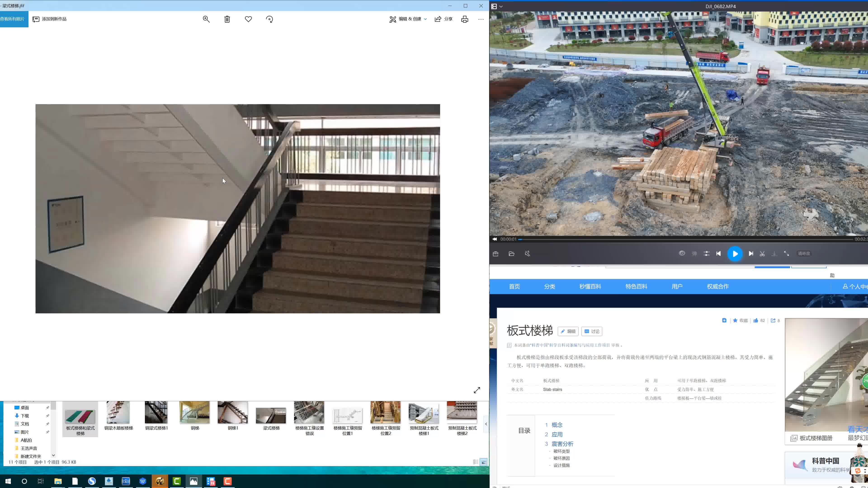This screenshot has width=868, height=488.
Task: Go to 首页 tab on Baike site
Action: click(514, 287)
